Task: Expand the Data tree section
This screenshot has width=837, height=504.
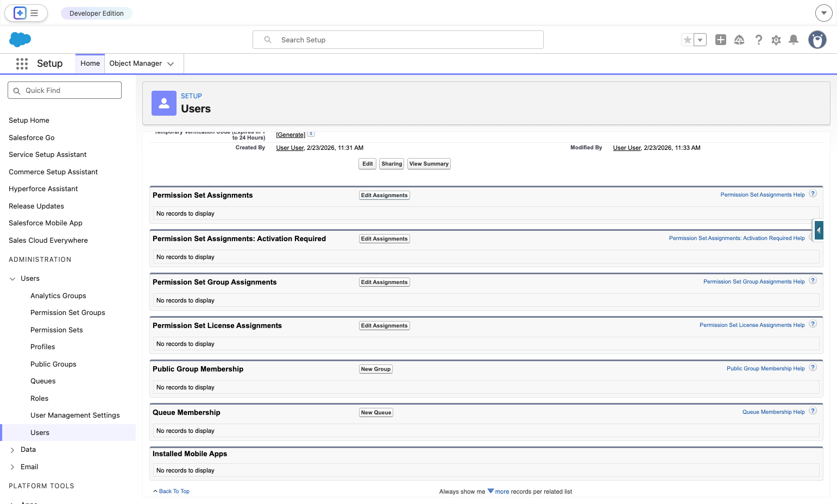Action: coord(12,450)
